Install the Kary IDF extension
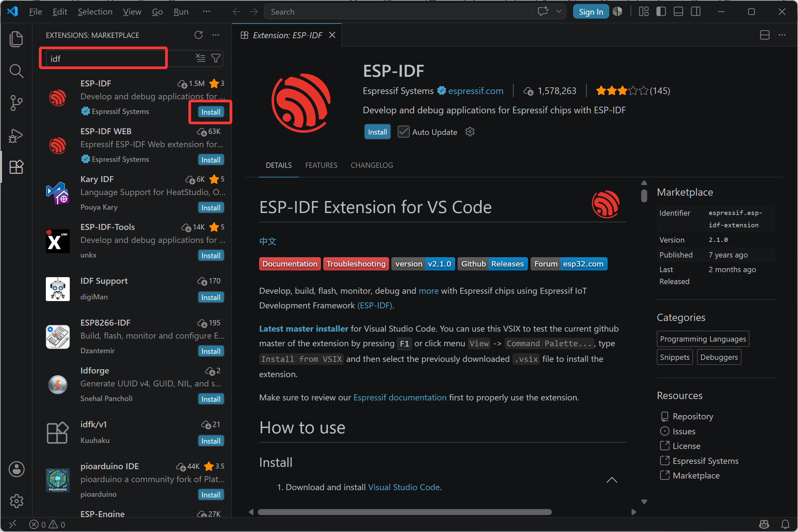This screenshot has width=798, height=532. click(211, 208)
